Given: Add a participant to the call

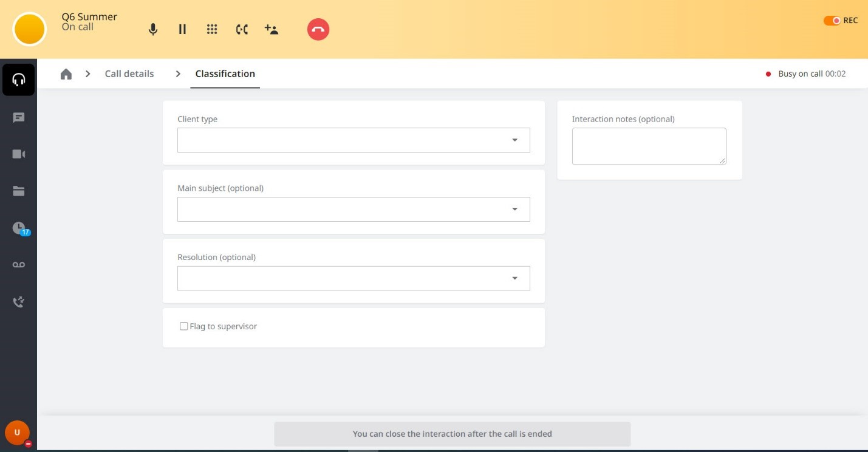Looking at the screenshot, I should click(x=272, y=29).
